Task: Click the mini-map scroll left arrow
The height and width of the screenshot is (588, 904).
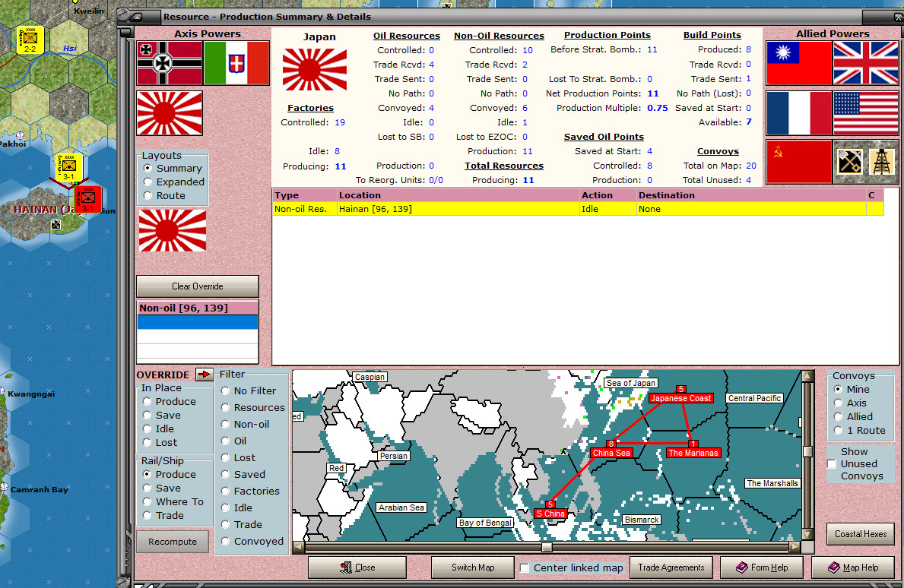Action: tap(299, 547)
